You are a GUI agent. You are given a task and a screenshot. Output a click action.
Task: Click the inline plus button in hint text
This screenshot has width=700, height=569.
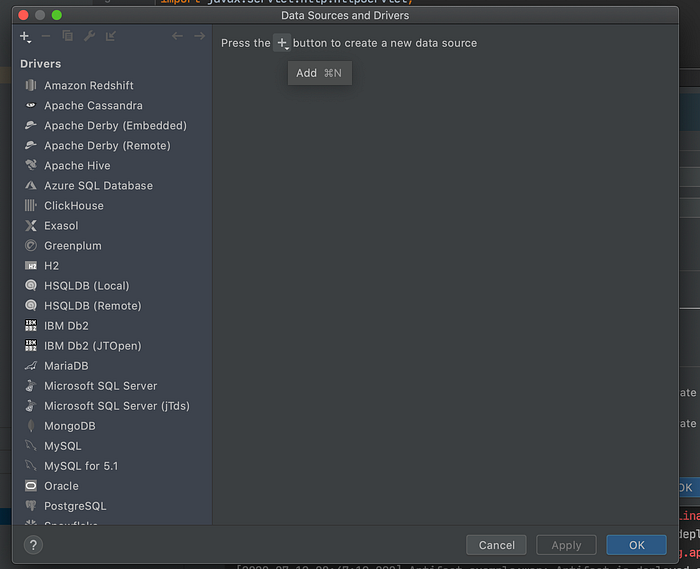click(282, 43)
